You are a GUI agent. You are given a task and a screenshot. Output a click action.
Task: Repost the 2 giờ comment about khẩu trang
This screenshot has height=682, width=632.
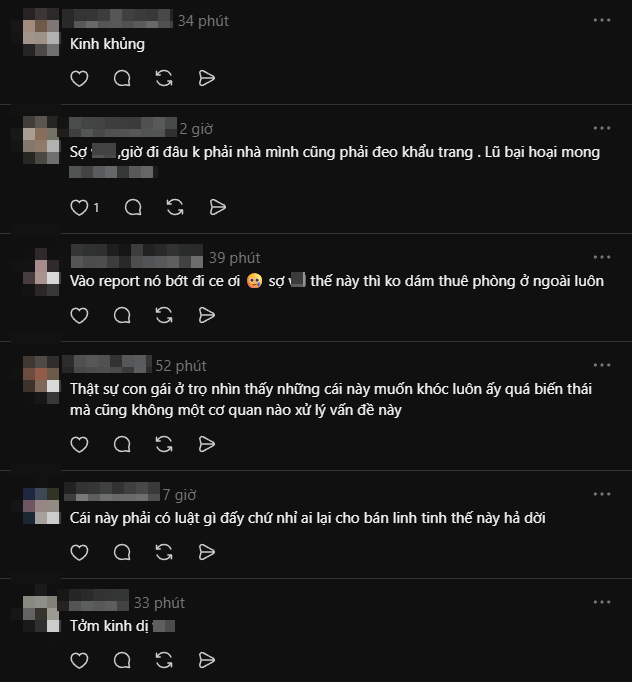coord(175,207)
